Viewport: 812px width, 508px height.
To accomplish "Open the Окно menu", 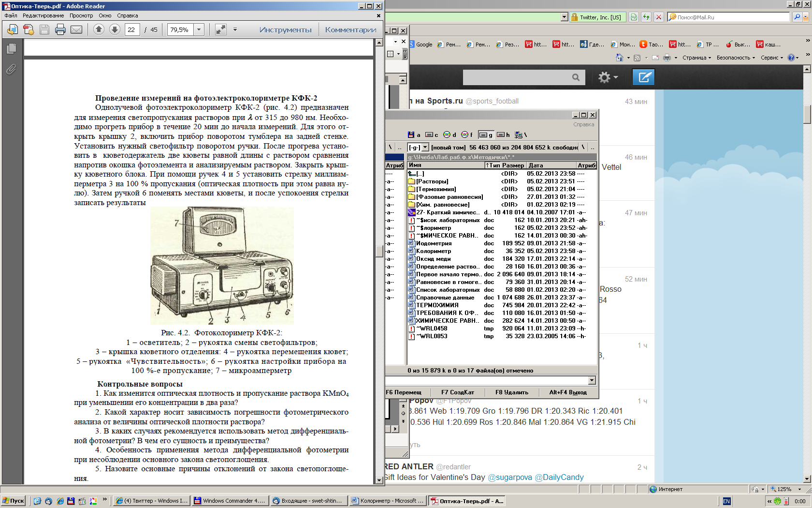I will [105, 15].
